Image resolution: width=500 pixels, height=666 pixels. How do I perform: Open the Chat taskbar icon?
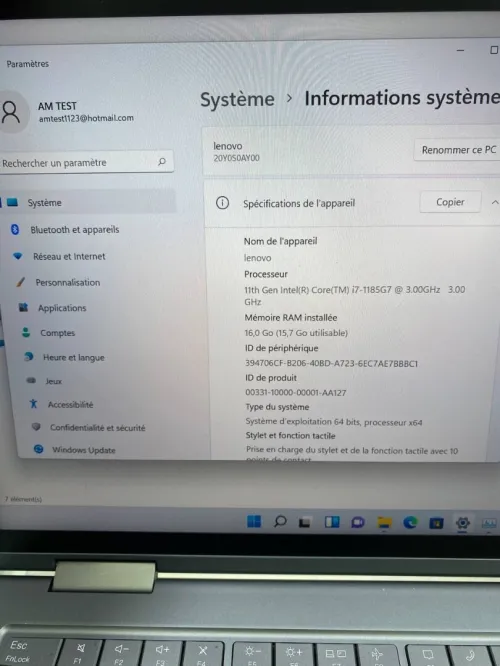tap(358, 522)
